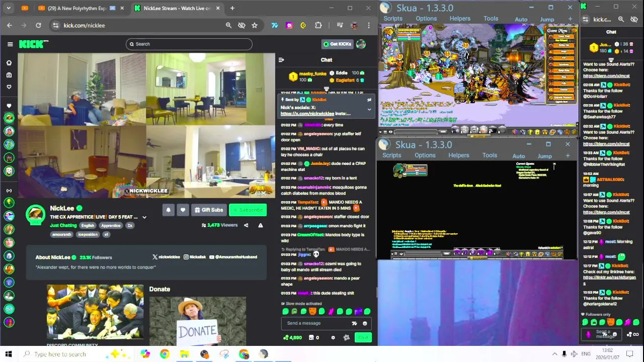
Task: Open File Explorer from taskbar
Action: point(184,354)
